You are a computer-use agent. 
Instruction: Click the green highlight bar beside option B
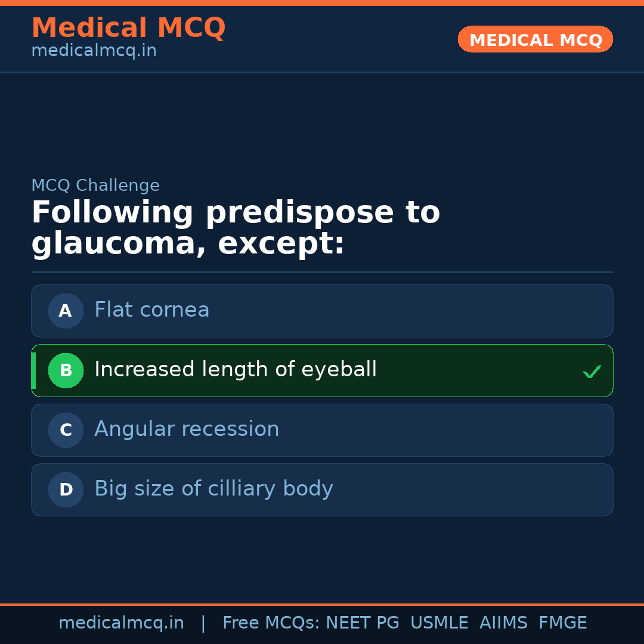click(34, 370)
